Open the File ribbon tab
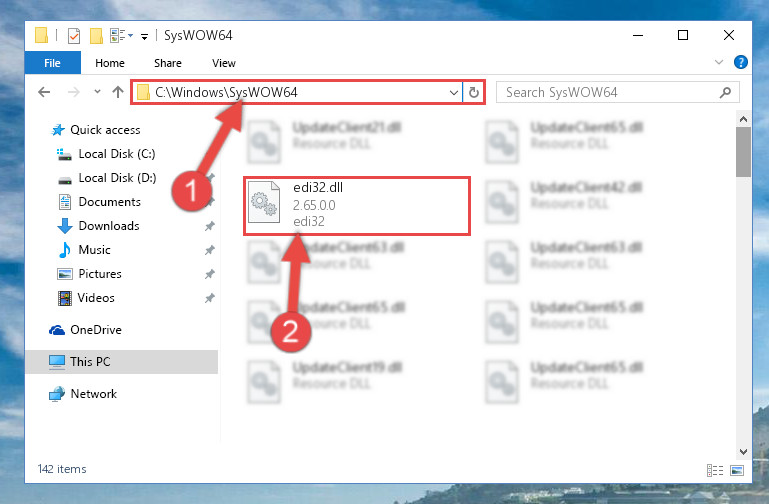769x504 pixels. (52, 63)
